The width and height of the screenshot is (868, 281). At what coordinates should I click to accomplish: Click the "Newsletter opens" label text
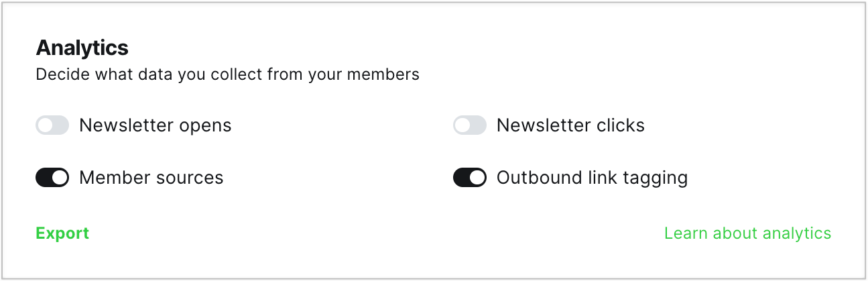tap(155, 125)
